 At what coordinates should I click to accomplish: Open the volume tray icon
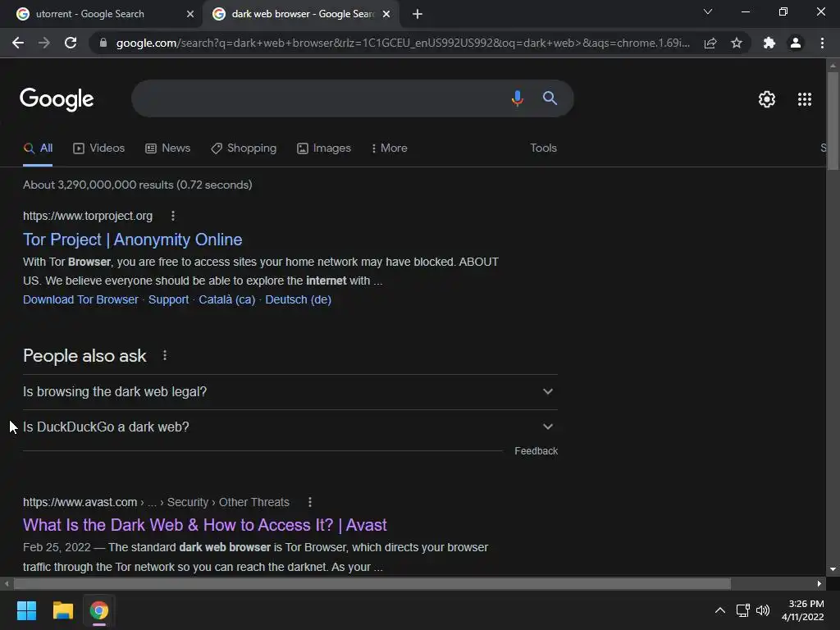pyautogui.click(x=762, y=610)
